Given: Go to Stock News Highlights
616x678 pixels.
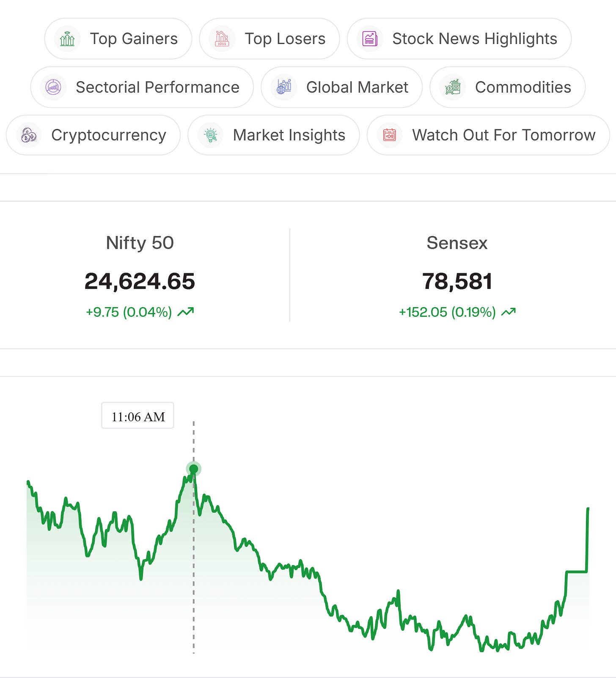Looking at the screenshot, I should tap(459, 39).
